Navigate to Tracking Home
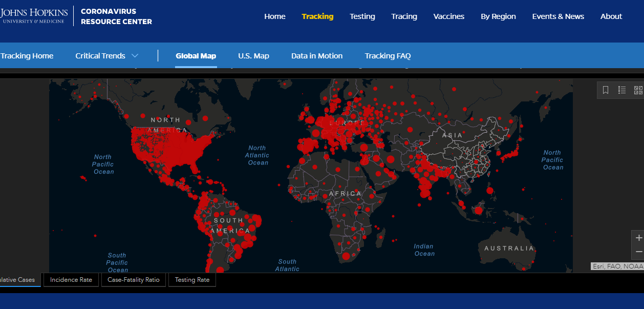Screen dimensions: 644x309 click(x=27, y=56)
